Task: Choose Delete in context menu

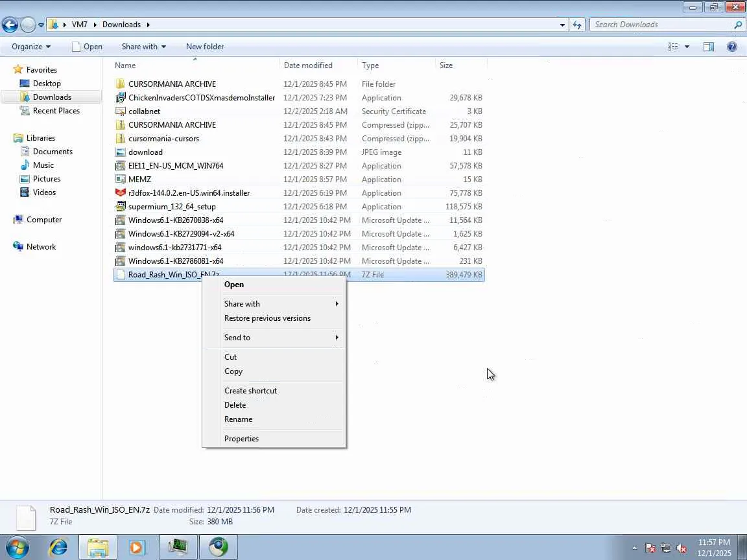Action: point(274,404)
